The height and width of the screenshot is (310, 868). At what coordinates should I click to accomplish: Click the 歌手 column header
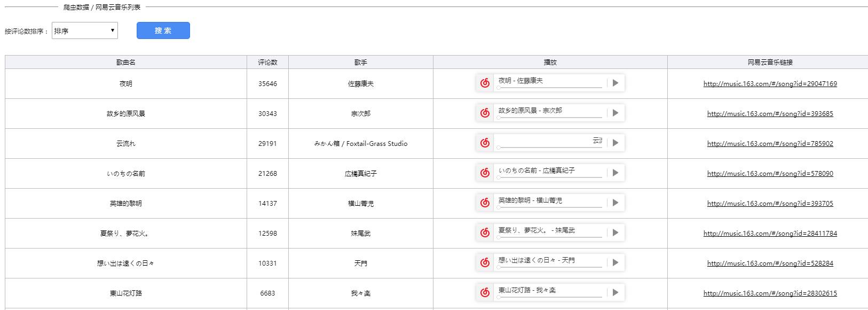coord(361,62)
